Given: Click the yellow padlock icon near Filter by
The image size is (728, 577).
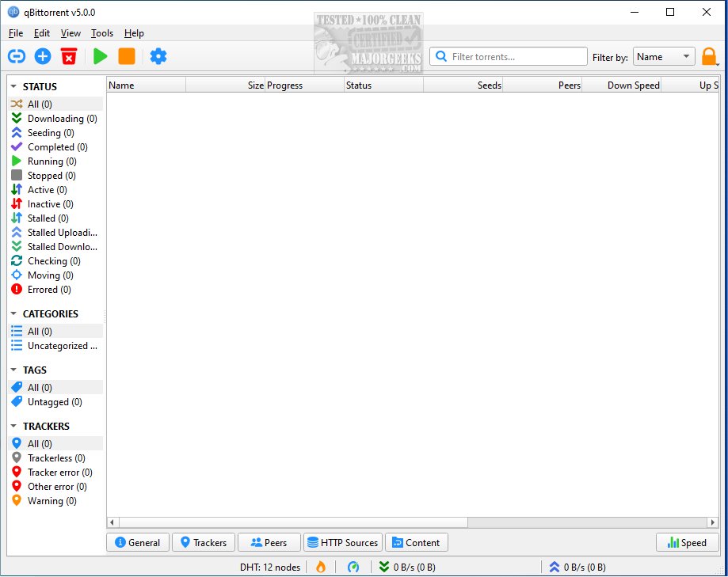Looking at the screenshot, I should click(711, 56).
